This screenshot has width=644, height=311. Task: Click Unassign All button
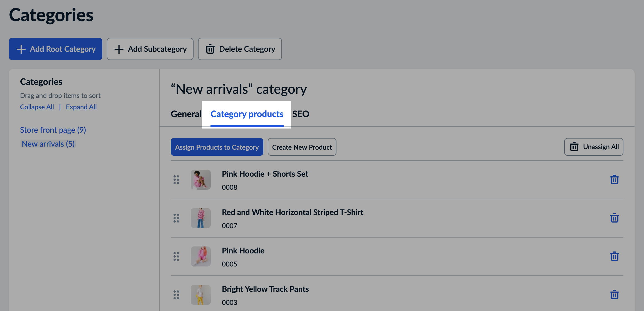coord(594,147)
